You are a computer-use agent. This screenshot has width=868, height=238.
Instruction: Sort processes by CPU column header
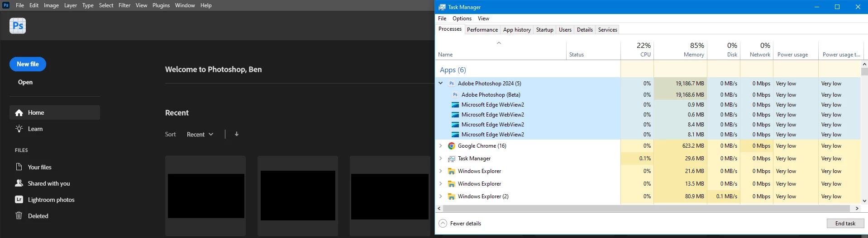point(637,50)
